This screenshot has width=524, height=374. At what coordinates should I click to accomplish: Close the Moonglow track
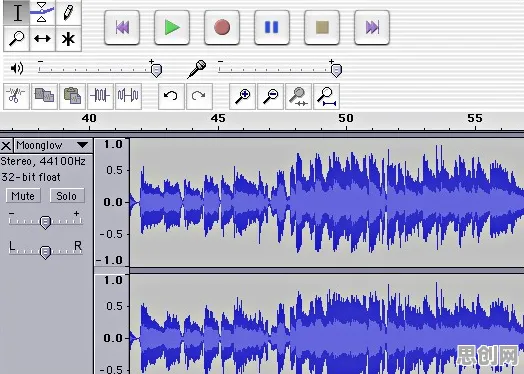6,146
